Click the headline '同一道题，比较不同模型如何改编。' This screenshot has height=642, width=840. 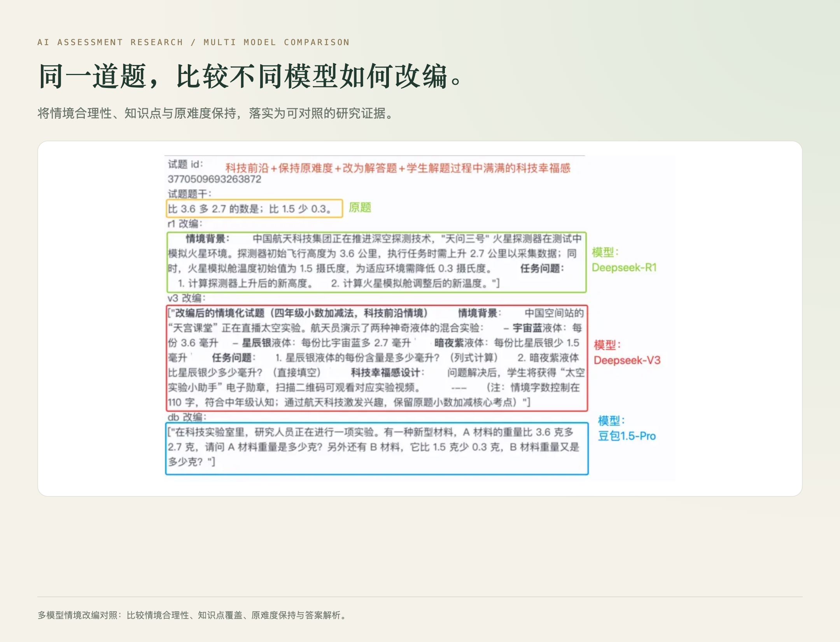pyautogui.click(x=251, y=76)
